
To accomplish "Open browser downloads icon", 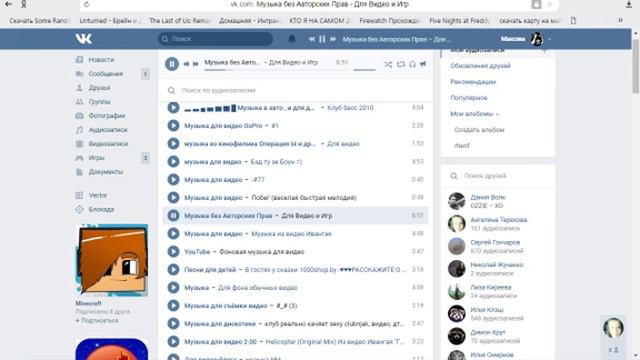I will pyautogui.click(x=629, y=4).
